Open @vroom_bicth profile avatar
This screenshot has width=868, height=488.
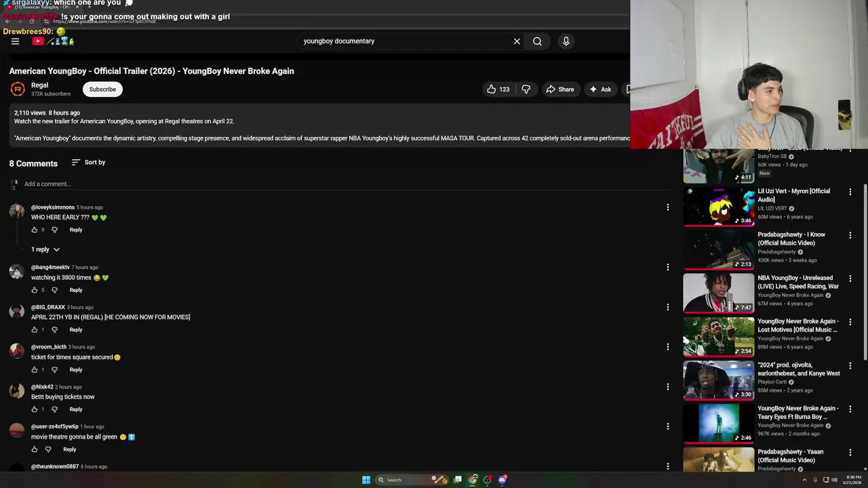point(16,350)
